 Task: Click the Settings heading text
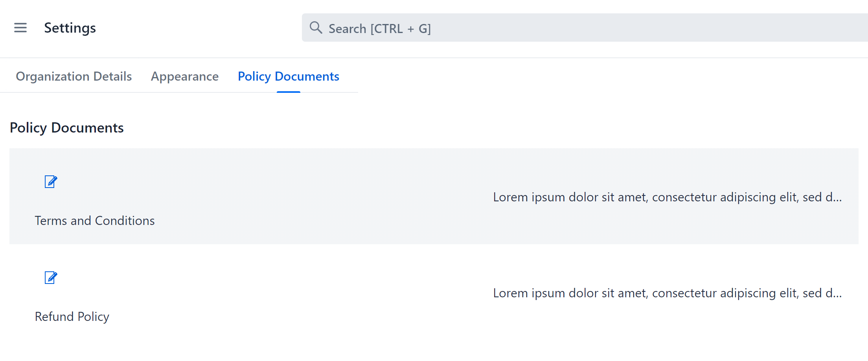[x=70, y=28]
